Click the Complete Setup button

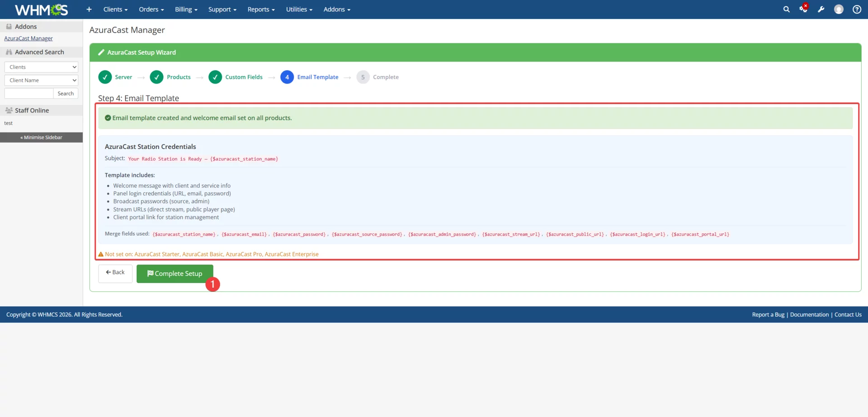pos(175,273)
